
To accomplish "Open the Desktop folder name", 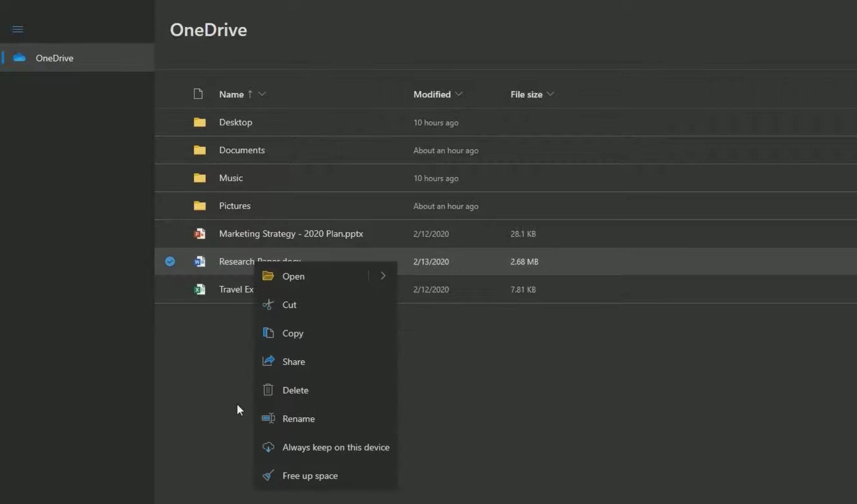I will 236,122.
